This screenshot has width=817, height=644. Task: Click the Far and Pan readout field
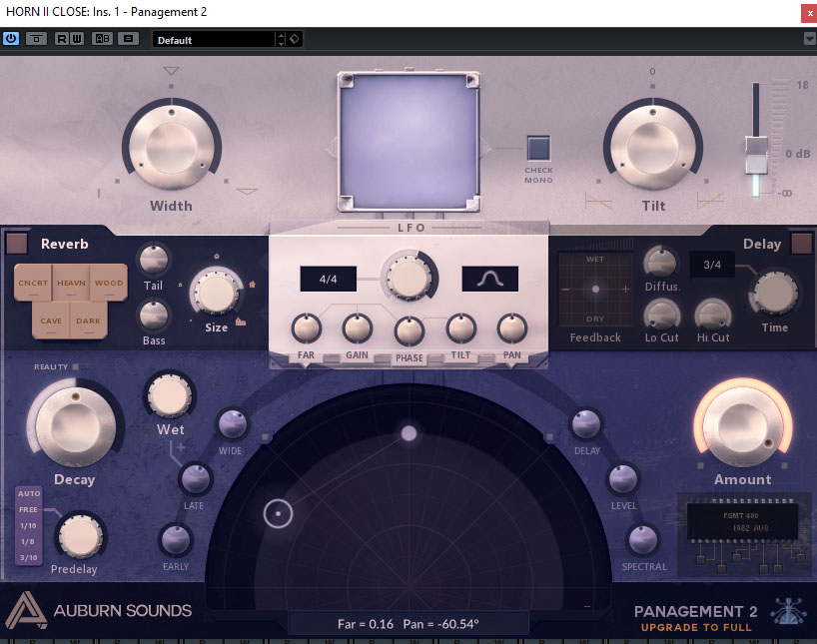tap(408, 624)
